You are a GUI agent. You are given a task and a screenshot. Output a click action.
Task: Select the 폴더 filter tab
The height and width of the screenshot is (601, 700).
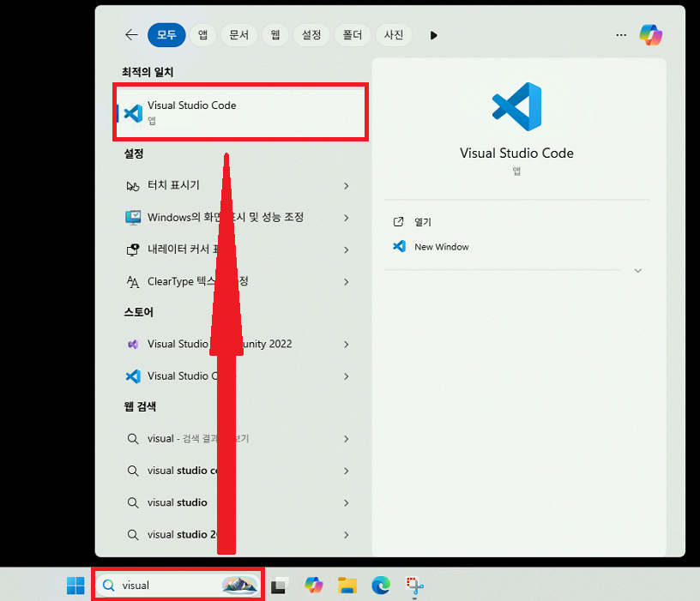coord(353,35)
